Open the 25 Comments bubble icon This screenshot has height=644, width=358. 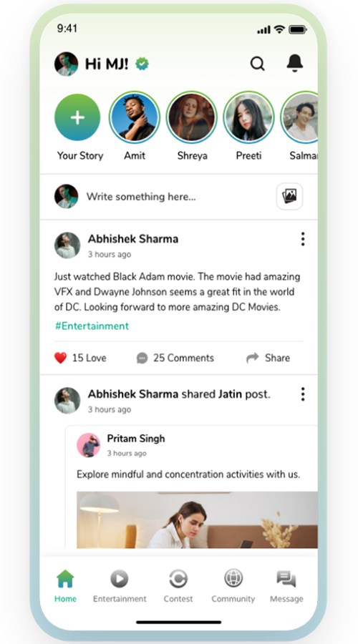142,358
